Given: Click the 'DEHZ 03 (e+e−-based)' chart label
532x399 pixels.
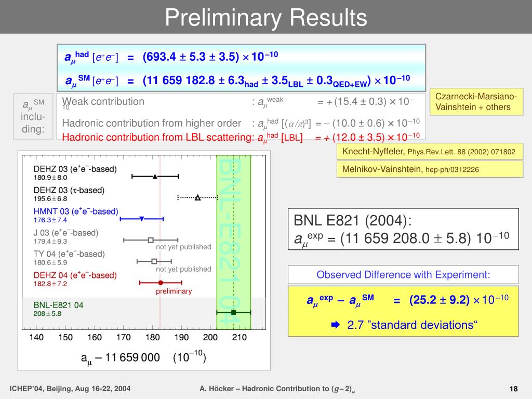Looking at the screenshot, I should pos(75,169).
